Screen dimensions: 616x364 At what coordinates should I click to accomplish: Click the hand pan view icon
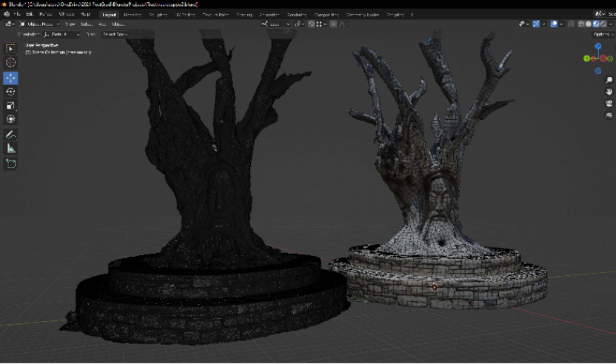pos(609,92)
